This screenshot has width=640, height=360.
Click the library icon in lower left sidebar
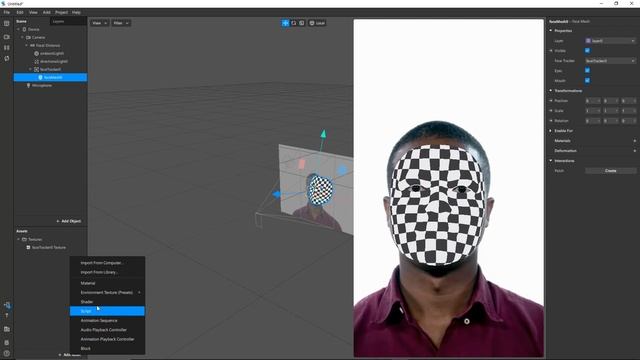(7, 329)
